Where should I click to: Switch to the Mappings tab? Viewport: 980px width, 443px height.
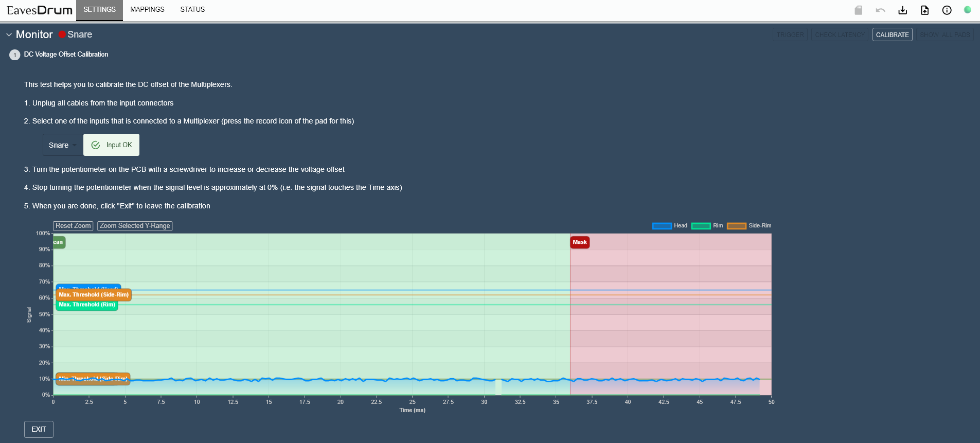coord(147,10)
